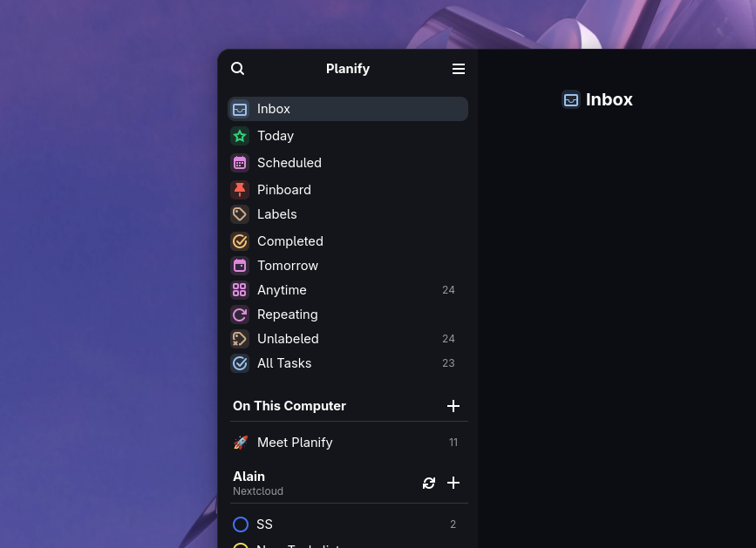
Task: Add a new project to Nextcloud
Action: click(453, 483)
